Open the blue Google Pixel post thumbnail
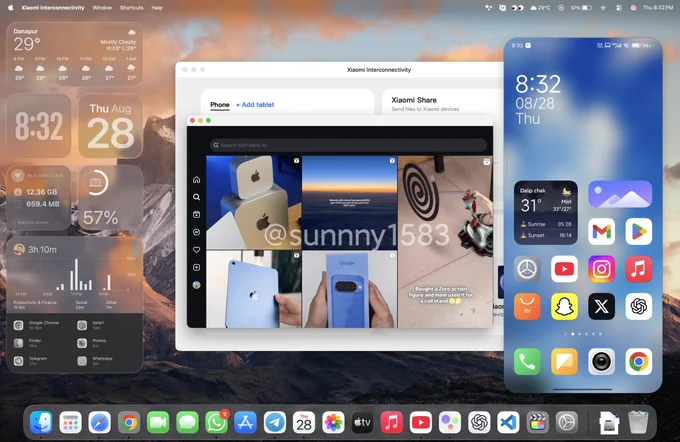Viewport: 680px width, 442px height. click(x=350, y=289)
